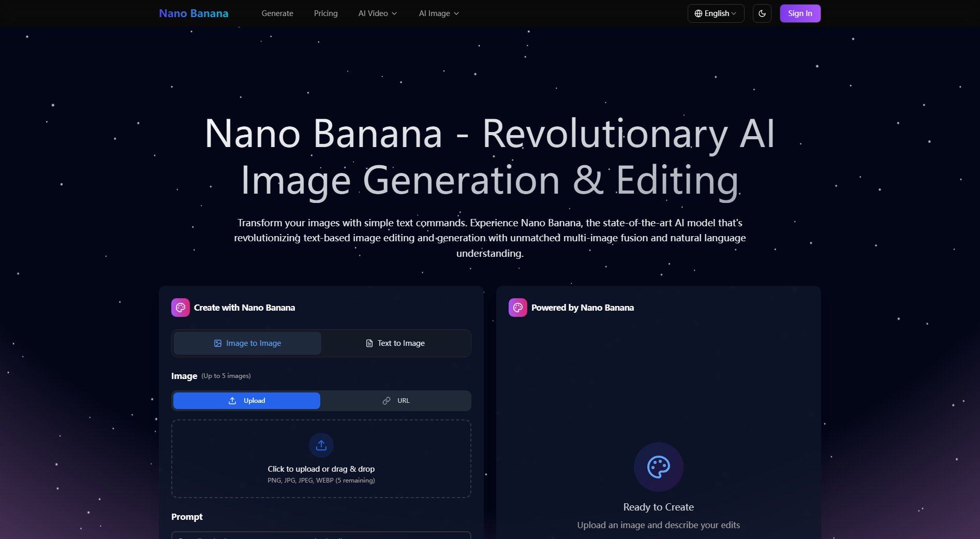Click the 'Prompt' label

point(187,517)
